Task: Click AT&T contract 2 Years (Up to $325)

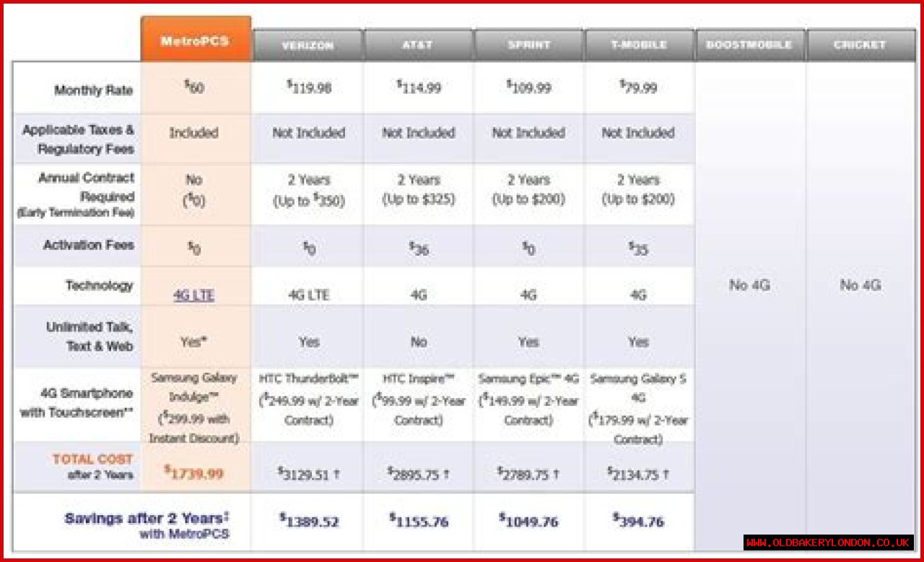Action: tap(419, 191)
